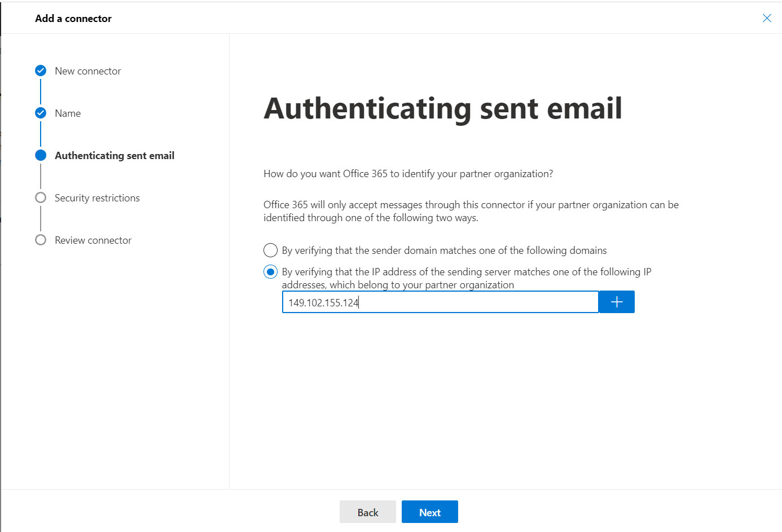Jump to Review connector step label
This screenshot has height=532, width=782.
point(93,240)
